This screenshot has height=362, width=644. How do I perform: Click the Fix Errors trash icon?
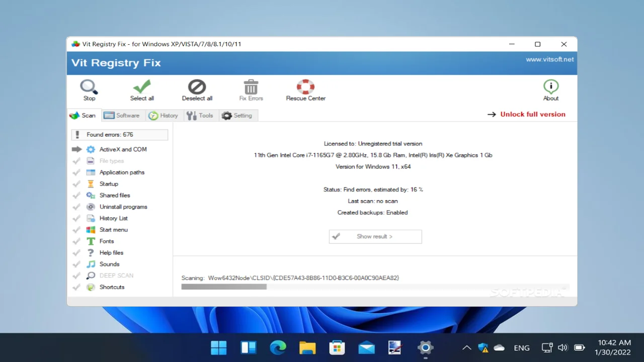[251, 87]
